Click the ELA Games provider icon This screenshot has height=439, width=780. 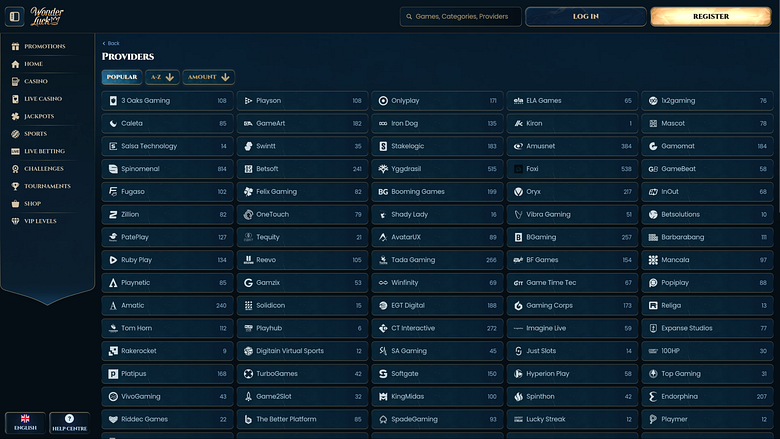coord(518,100)
